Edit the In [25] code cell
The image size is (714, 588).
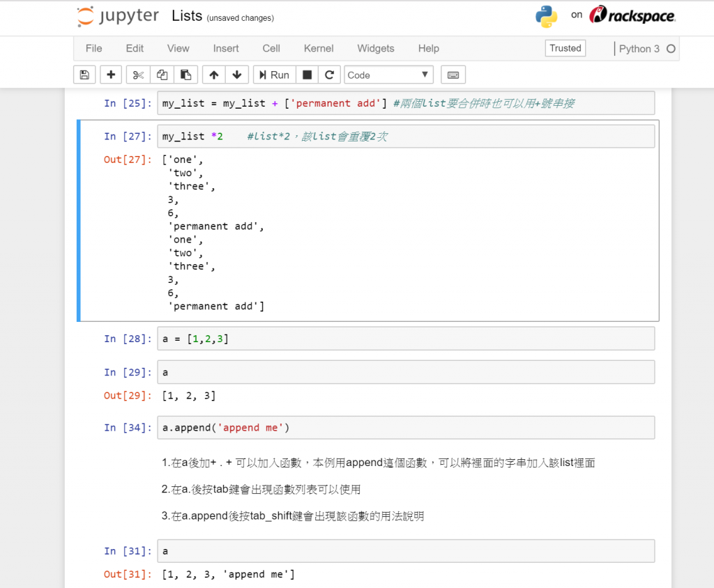coord(406,103)
